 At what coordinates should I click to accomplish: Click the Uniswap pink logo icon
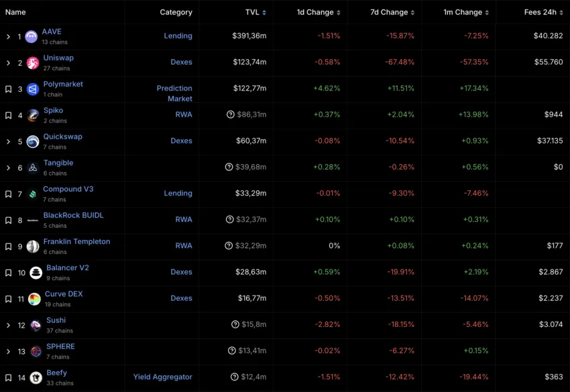point(33,63)
